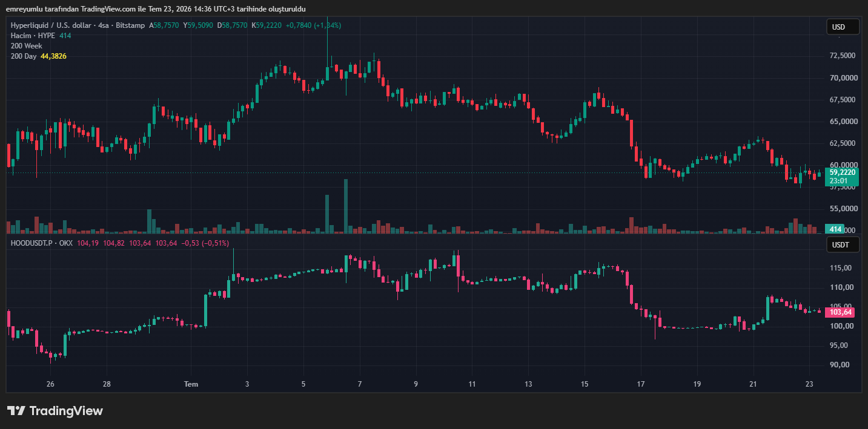Click date 5 on the time axis
Image resolution: width=868 pixels, height=429 pixels.
(303, 384)
